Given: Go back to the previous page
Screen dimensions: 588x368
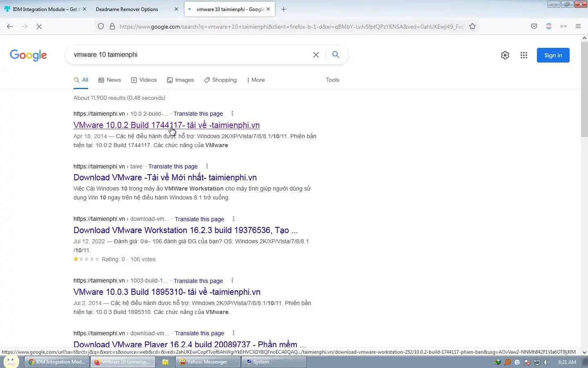Looking at the screenshot, I should click(10, 27).
